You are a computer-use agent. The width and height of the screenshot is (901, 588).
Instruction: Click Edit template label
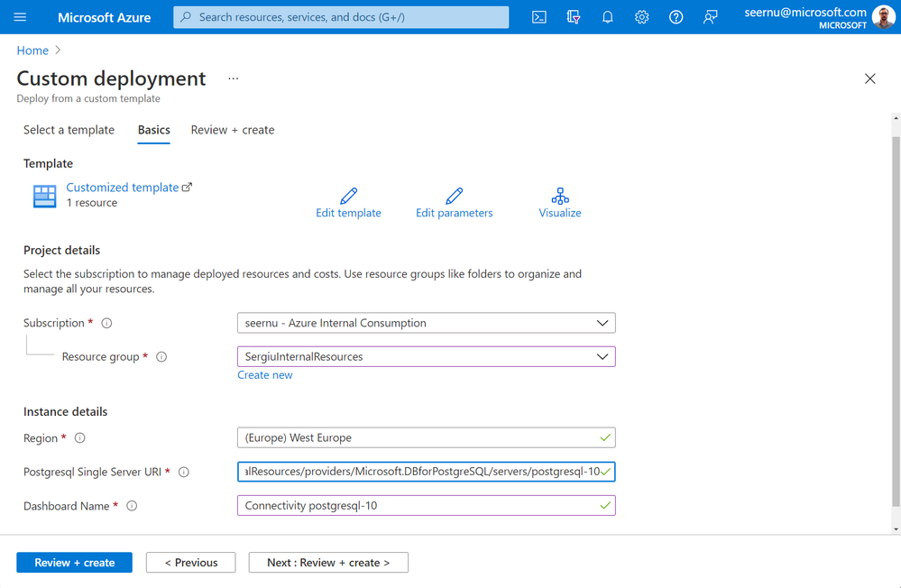(348, 213)
